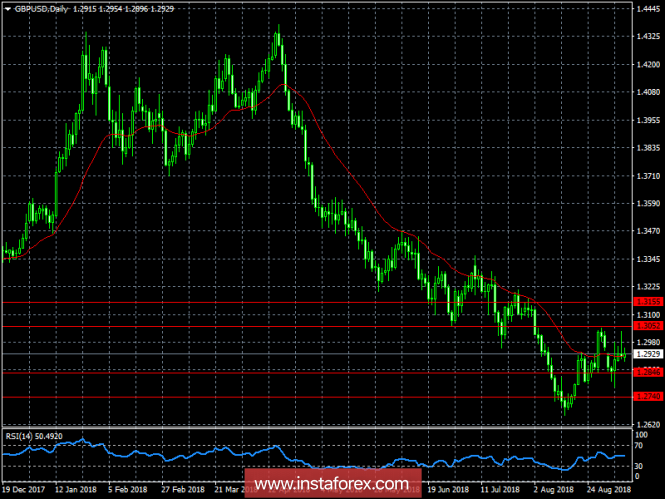Click the 1.2740 red price level tag
The height and width of the screenshot is (499, 665).
click(x=648, y=396)
